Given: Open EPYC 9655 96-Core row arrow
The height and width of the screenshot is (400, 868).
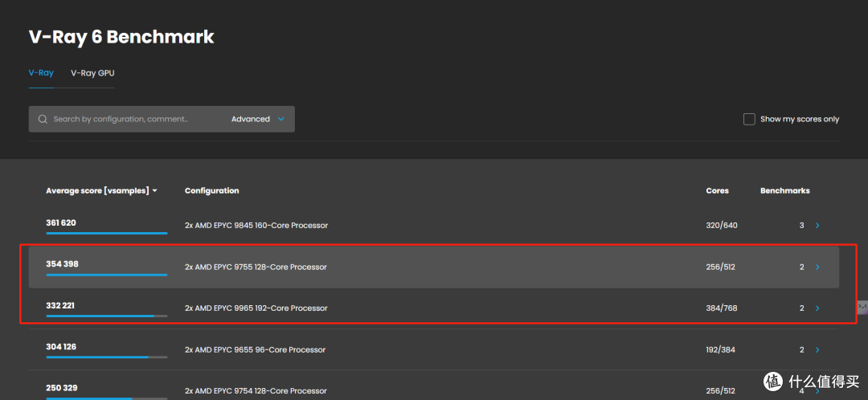Looking at the screenshot, I should click(x=817, y=349).
